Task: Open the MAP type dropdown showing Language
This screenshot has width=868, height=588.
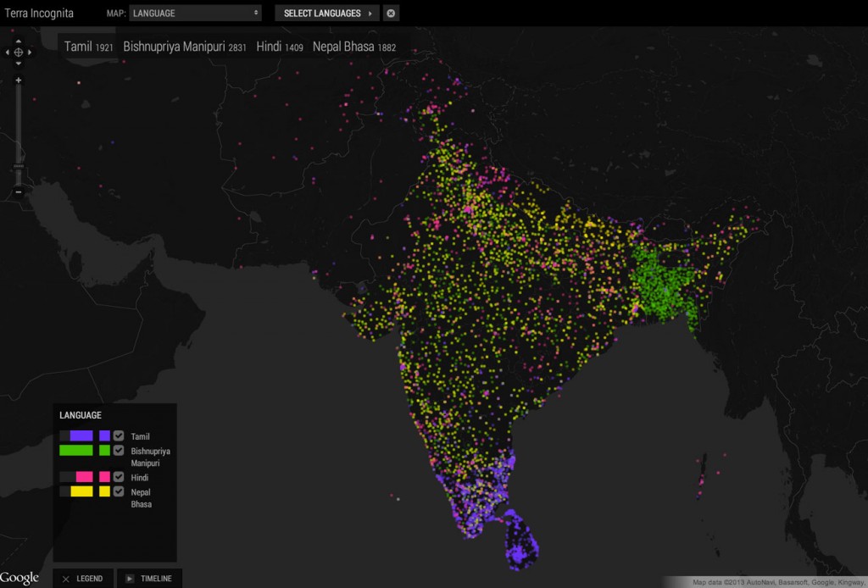Action: pos(196,14)
